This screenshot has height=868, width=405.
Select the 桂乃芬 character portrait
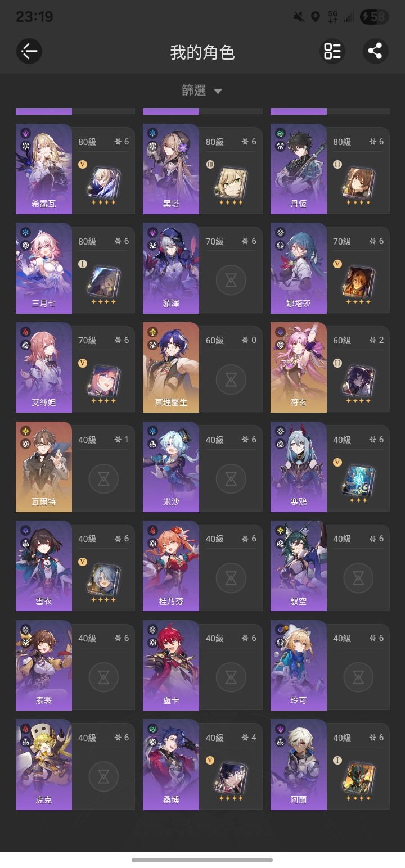(x=171, y=566)
